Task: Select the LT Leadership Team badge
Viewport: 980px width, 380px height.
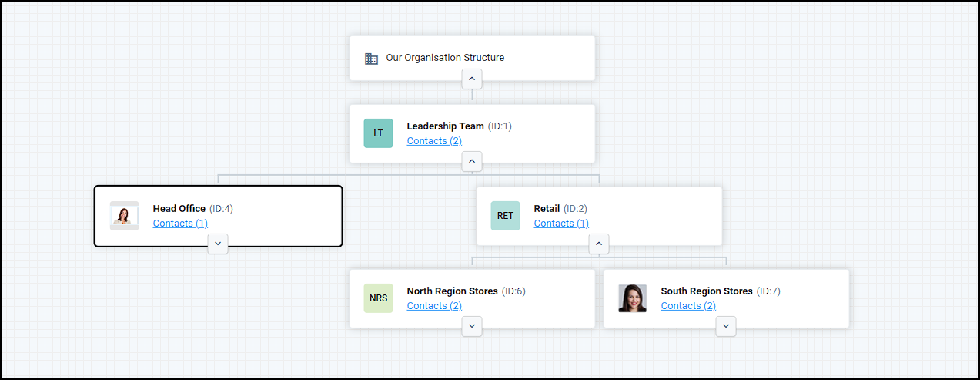Action: click(x=378, y=133)
